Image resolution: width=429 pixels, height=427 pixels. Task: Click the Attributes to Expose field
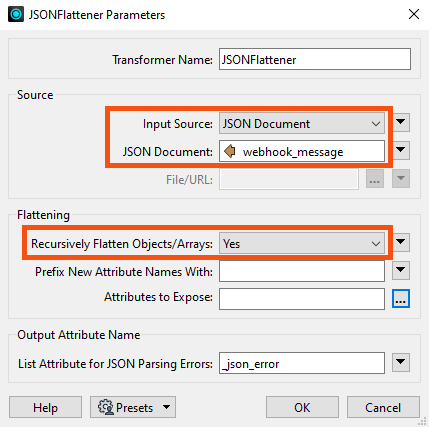[302, 299]
